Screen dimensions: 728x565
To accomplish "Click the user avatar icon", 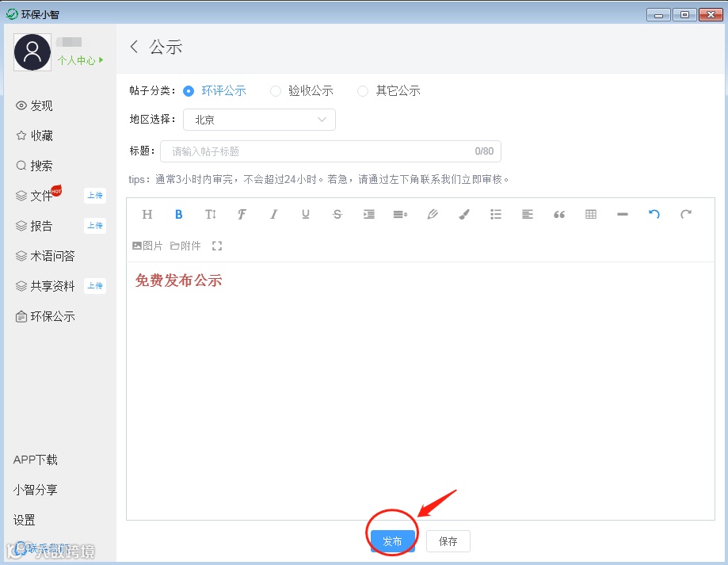I will coord(32,52).
